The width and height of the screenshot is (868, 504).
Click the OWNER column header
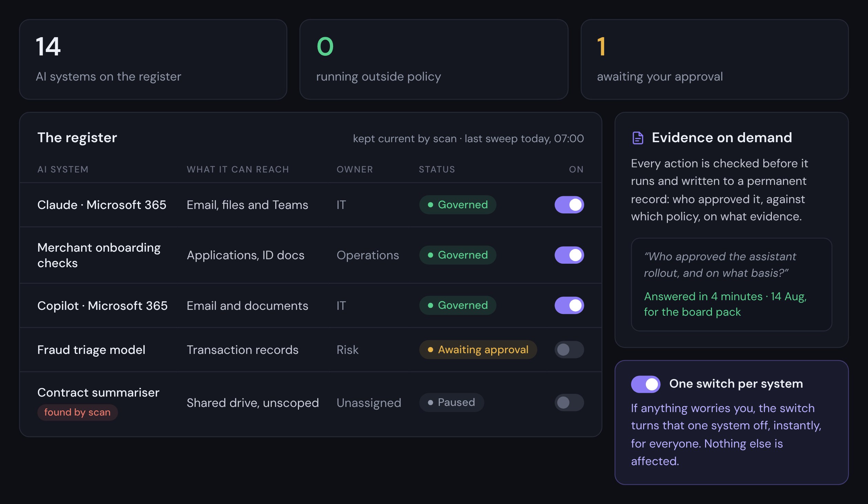point(355,169)
